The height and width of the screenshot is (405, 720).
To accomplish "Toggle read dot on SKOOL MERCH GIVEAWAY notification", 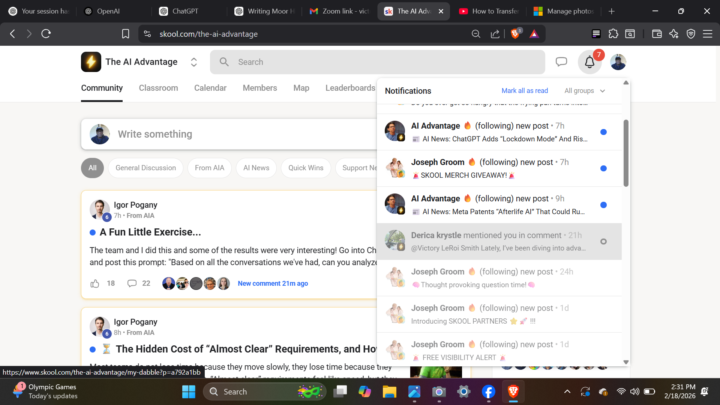I will coord(603,169).
